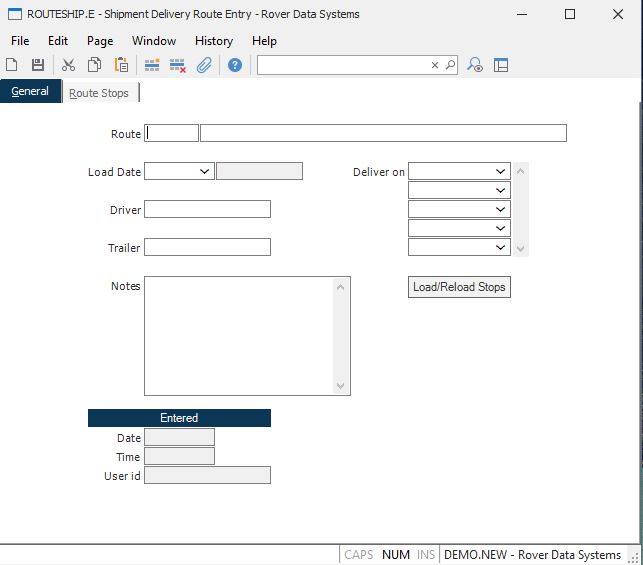643x565 pixels.
Task: Click the Insert row toolbar icon
Action: pos(152,65)
